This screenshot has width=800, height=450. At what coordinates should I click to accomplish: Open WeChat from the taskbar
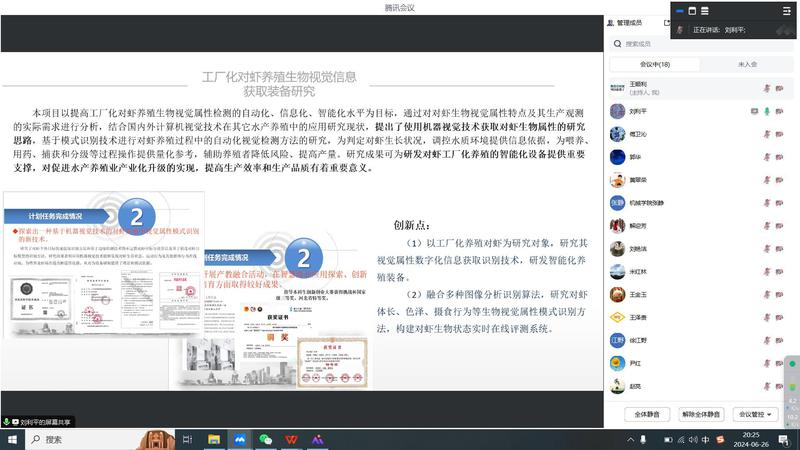pos(265,439)
